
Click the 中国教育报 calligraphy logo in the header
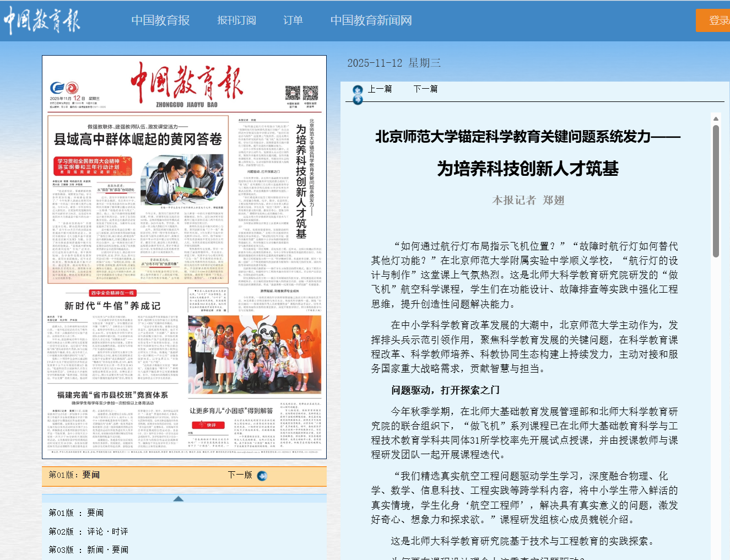(x=42, y=20)
